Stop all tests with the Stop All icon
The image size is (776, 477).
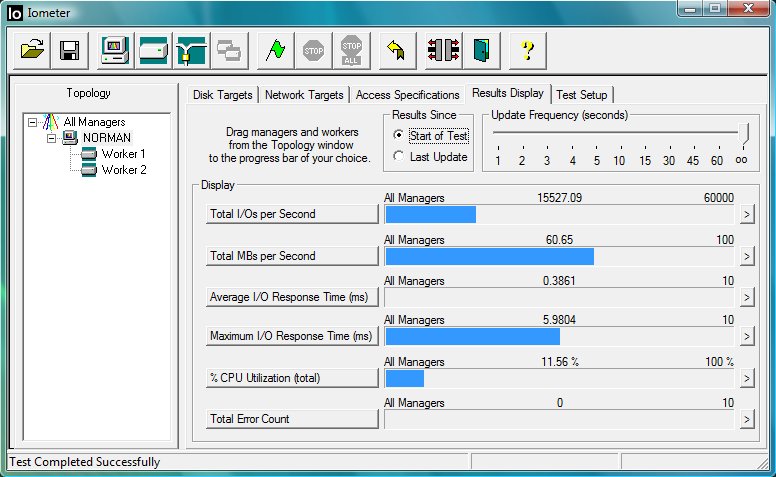(351, 50)
